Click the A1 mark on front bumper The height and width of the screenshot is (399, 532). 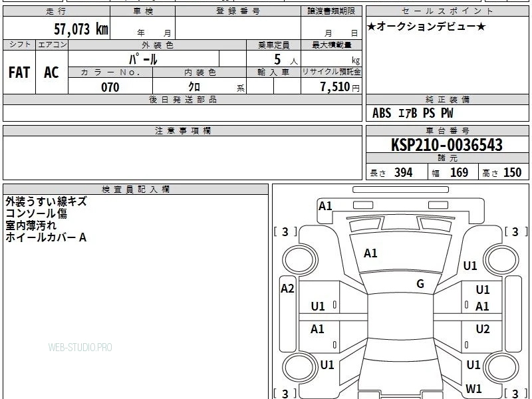pos(325,206)
